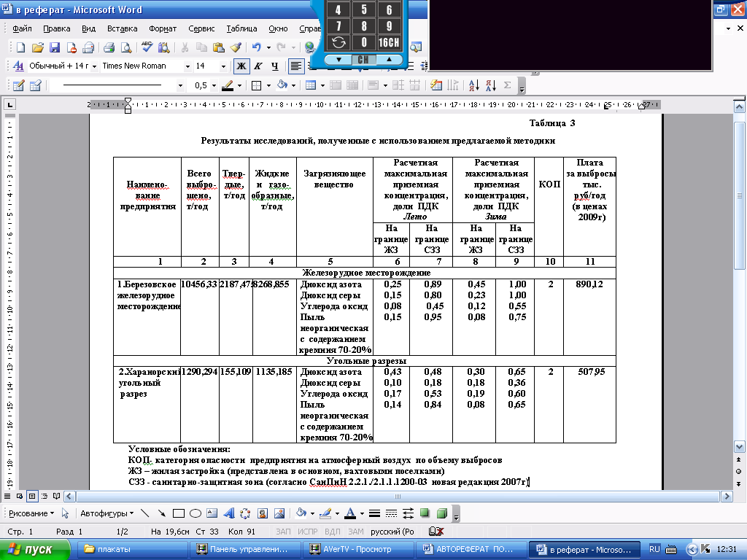
Task: Create a new blank document
Action: tap(21, 47)
